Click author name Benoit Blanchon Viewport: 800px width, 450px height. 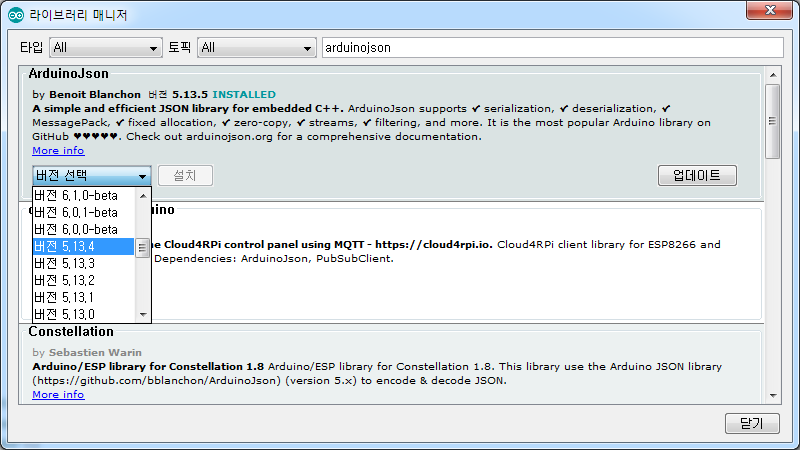[95, 94]
